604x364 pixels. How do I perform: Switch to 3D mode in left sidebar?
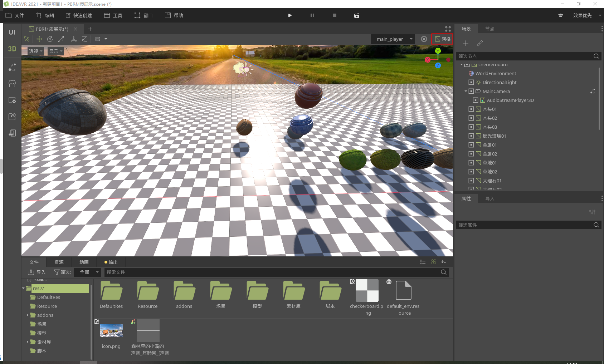(12, 49)
